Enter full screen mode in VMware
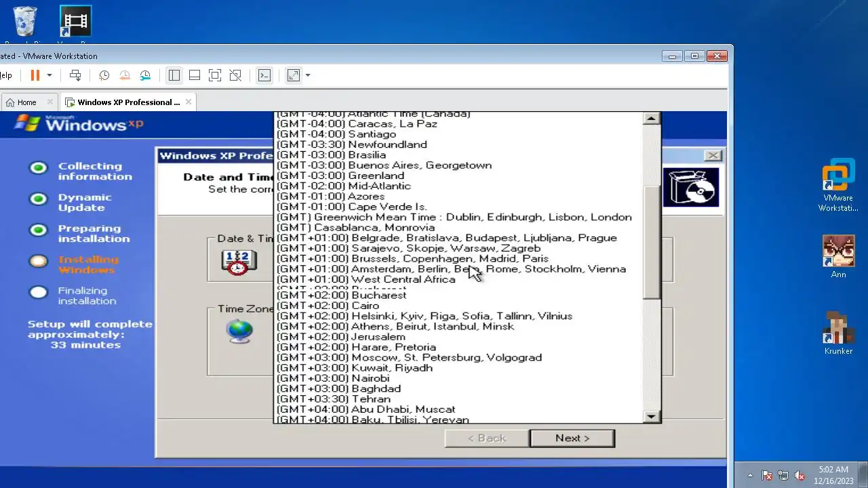Screen dimensions: 868x488 pyautogui.click(x=215, y=75)
